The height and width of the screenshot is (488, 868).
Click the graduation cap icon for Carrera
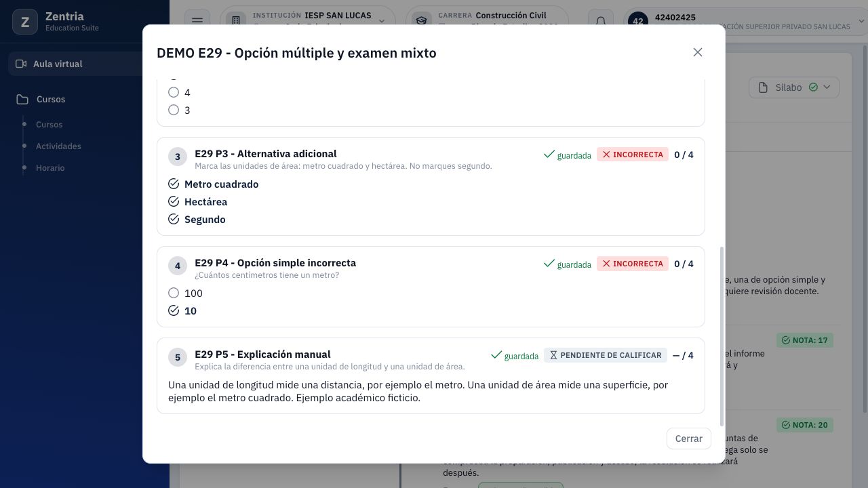coord(421,21)
